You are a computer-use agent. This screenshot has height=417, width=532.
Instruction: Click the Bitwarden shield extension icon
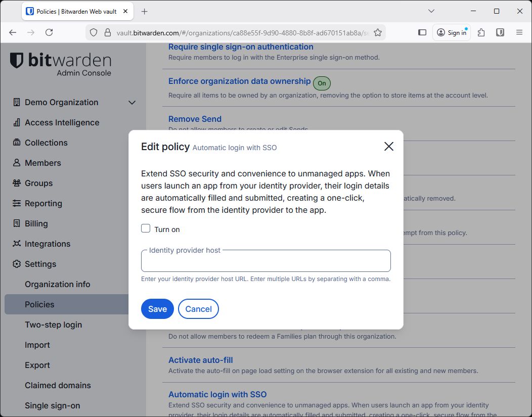pyautogui.click(x=500, y=32)
